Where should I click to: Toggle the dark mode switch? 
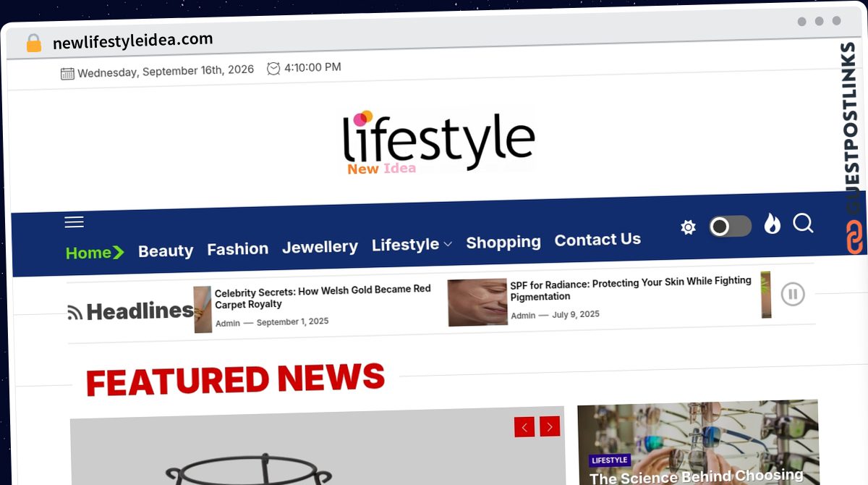(x=730, y=227)
